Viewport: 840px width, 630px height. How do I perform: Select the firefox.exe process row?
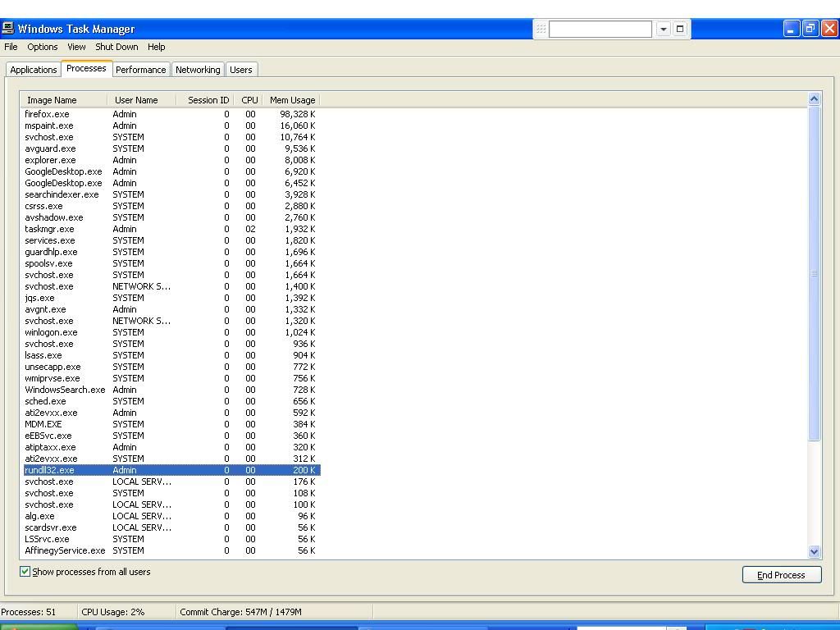[x=48, y=114]
